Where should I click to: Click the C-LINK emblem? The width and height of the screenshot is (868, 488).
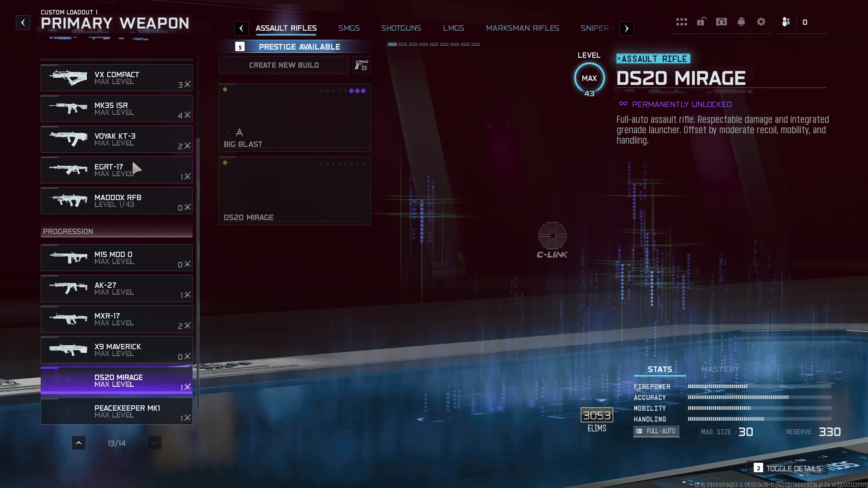[552, 240]
